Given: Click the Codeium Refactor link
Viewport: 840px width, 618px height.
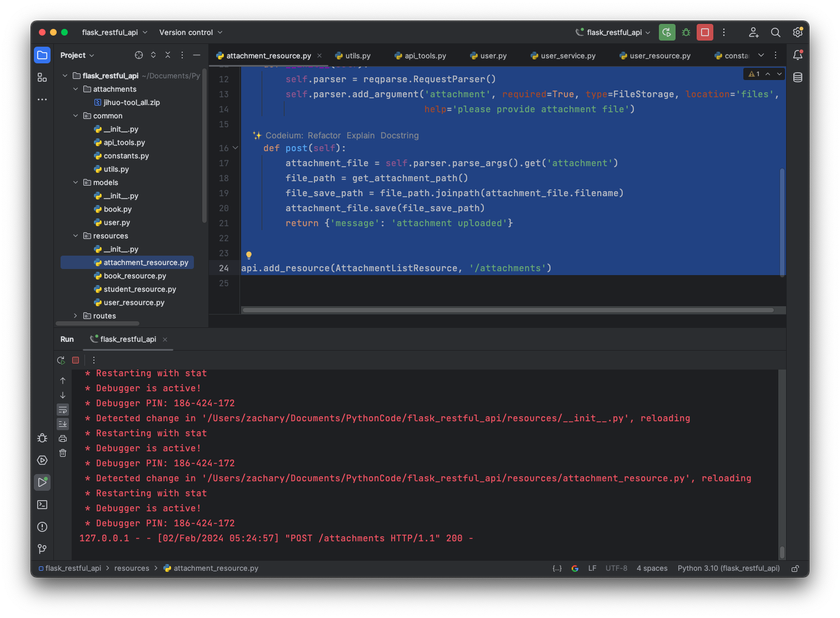Looking at the screenshot, I should [324, 136].
